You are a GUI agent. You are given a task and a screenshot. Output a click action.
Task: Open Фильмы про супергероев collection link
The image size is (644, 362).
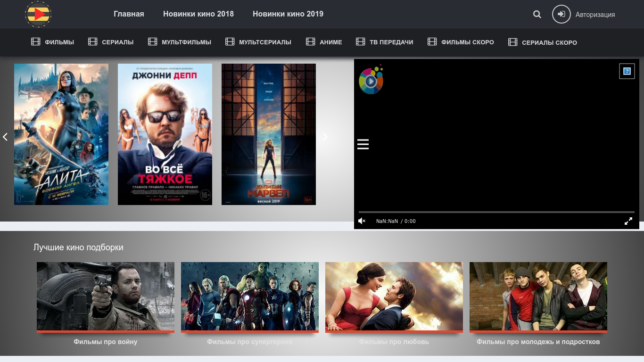click(x=250, y=342)
